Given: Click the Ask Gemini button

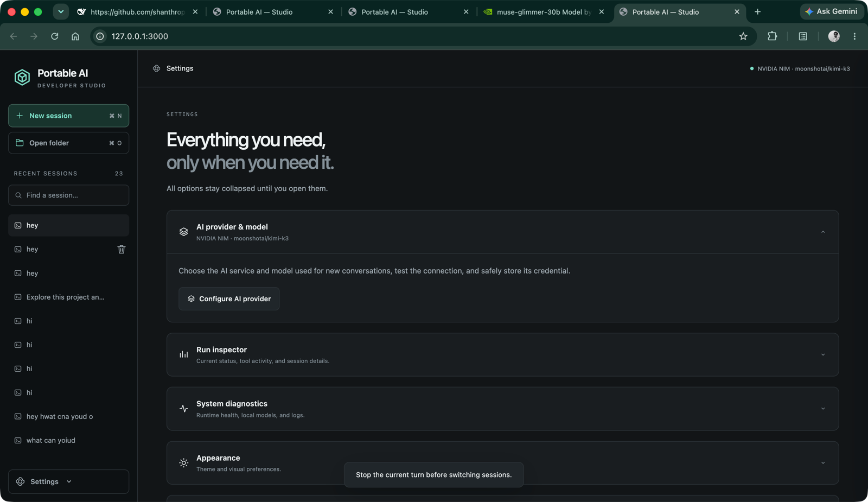Looking at the screenshot, I should coord(831,11).
